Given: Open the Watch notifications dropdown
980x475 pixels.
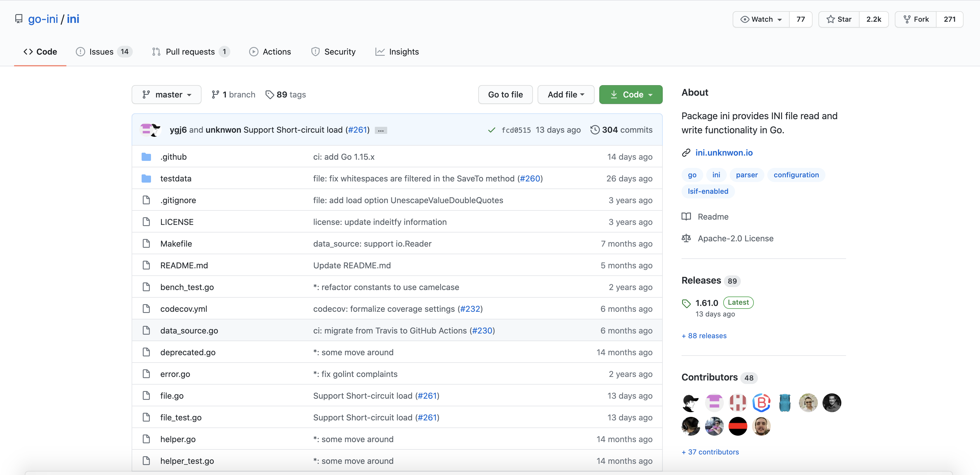Looking at the screenshot, I should (761, 19).
